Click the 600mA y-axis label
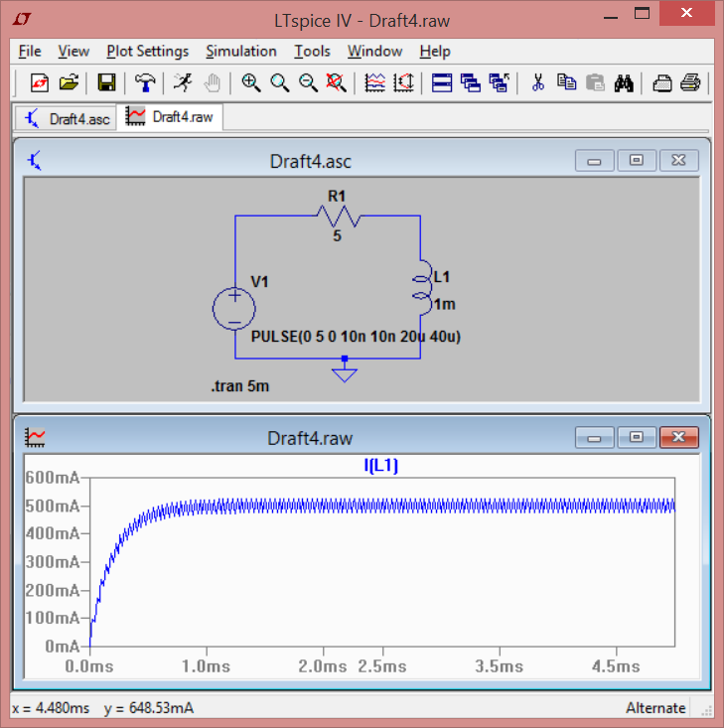724x728 pixels. pyautogui.click(x=53, y=478)
